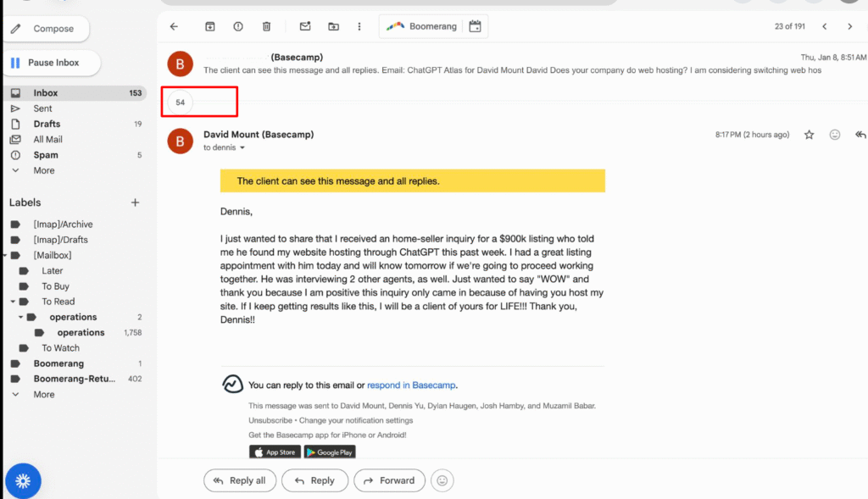Report this message as spam
868x499 pixels.
pos(238,27)
